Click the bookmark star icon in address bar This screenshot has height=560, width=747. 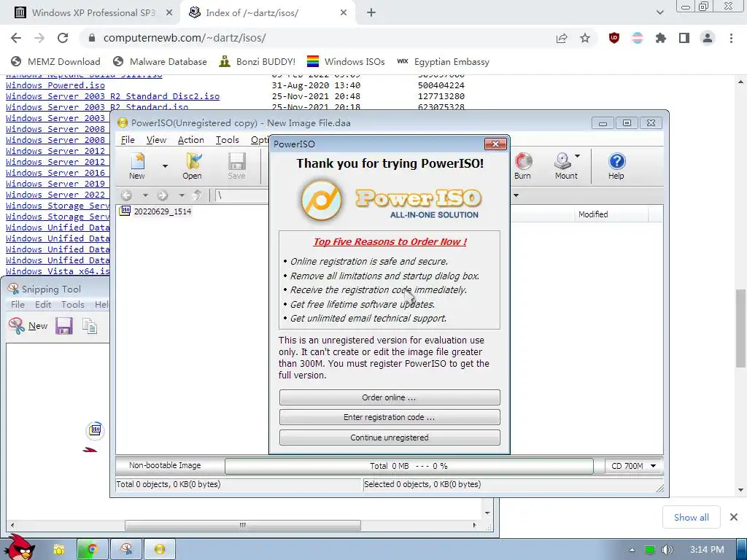585,38
